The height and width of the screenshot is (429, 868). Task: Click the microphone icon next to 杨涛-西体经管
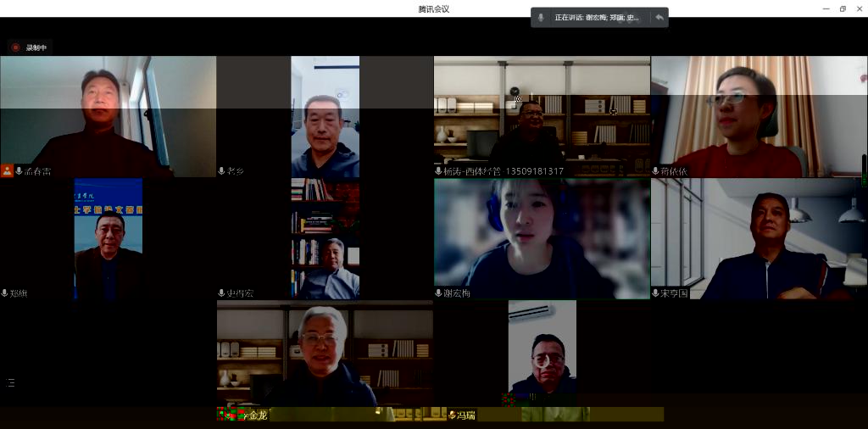(x=438, y=171)
